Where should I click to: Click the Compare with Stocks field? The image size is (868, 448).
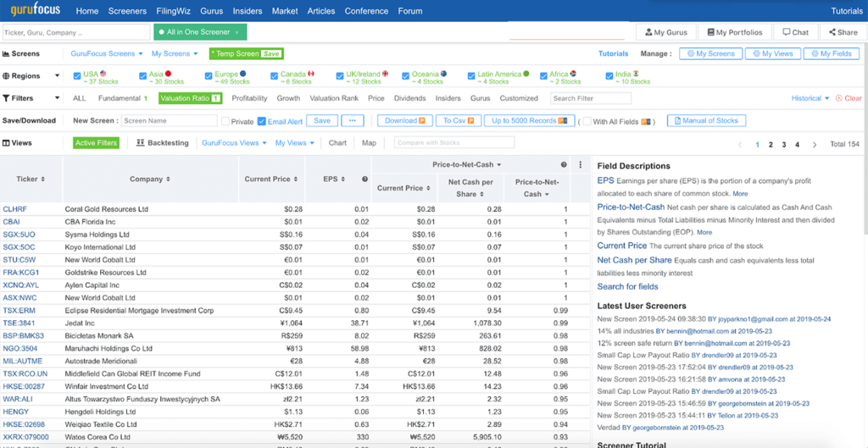[454, 142]
